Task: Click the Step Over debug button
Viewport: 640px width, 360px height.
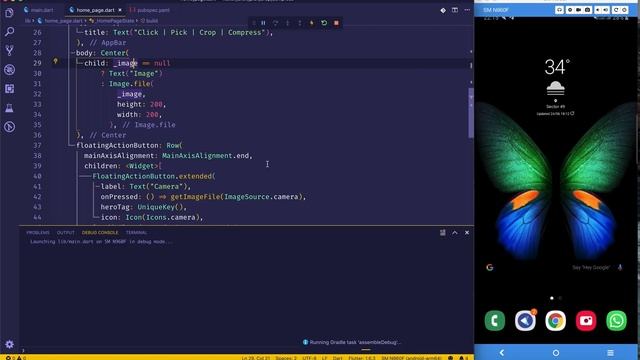Action: (x=276, y=23)
